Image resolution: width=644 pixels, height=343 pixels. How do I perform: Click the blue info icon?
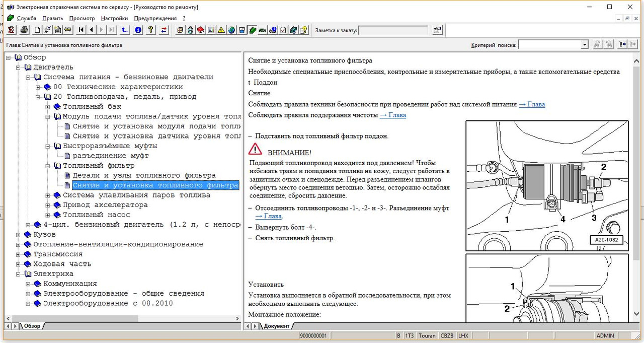pos(138,30)
